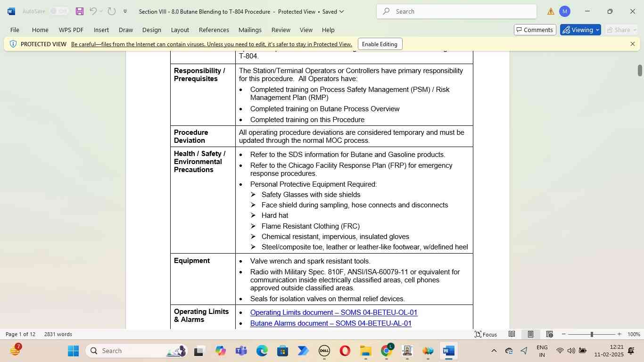Open the Help tab
This screenshot has width=644, height=362.
click(x=328, y=30)
